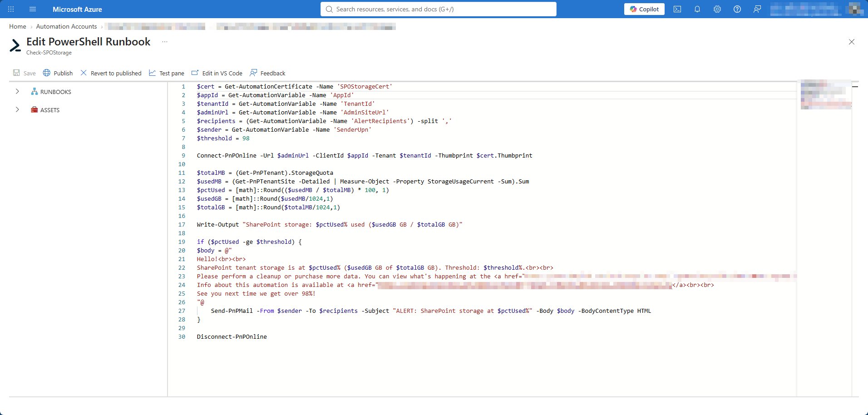Close the Edit PowerShell Runbook blade
Screen dimensions: 868x415
(852, 42)
